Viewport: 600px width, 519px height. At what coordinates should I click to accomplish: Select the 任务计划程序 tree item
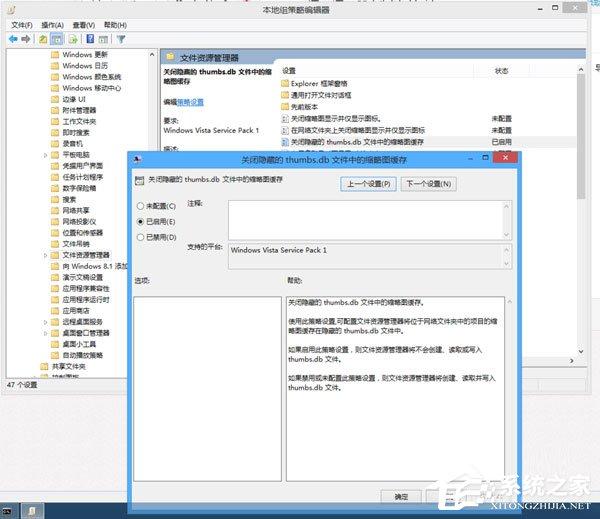coord(83,177)
